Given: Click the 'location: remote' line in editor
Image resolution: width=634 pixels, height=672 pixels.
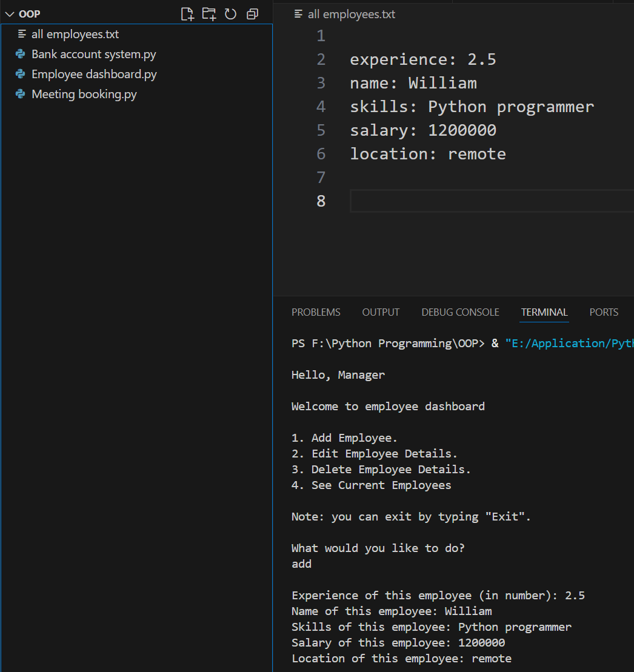Looking at the screenshot, I should tap(427, 154).
